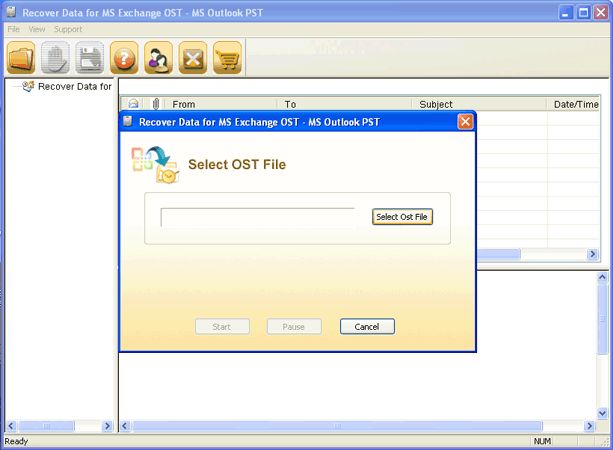
Task: Click the preview pane horizontal scroll right arrow
Action: tap(589, 426)
